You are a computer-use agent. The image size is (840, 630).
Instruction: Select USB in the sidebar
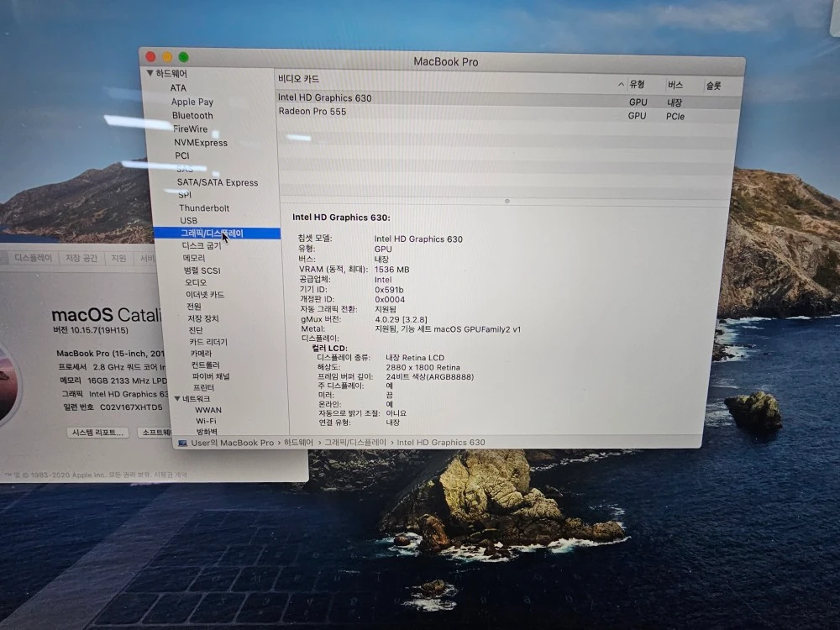pos(188,220)
